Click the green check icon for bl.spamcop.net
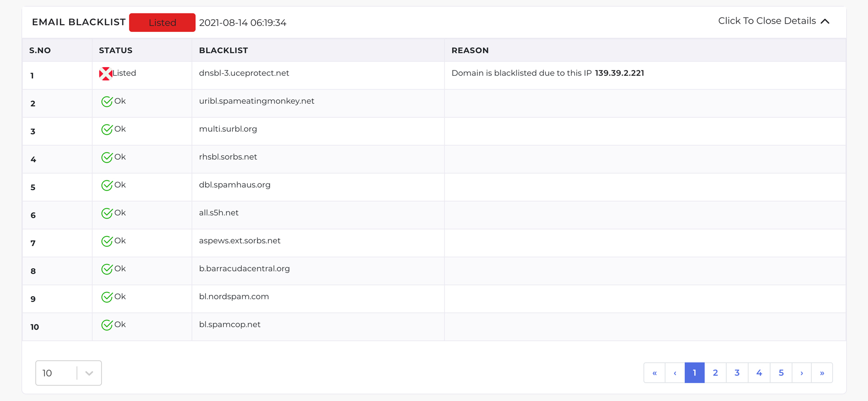Screen dimensions: 868x401 [107, 325]
